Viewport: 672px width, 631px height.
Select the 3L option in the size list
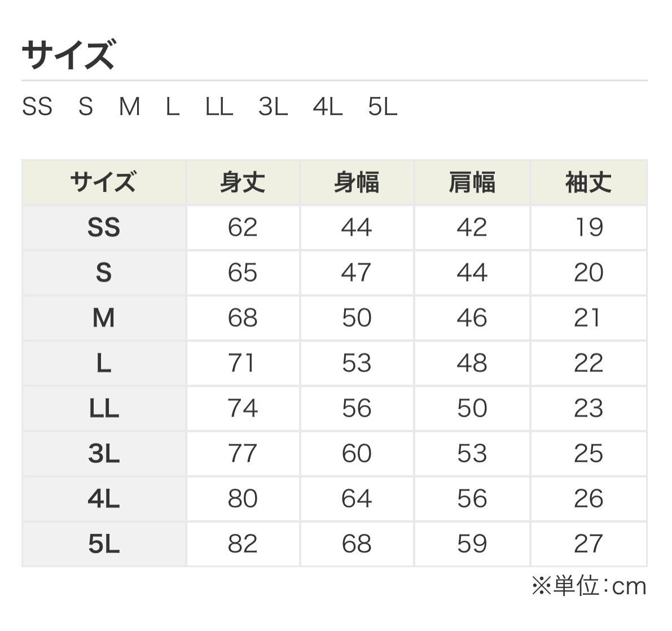coord(273,107)
